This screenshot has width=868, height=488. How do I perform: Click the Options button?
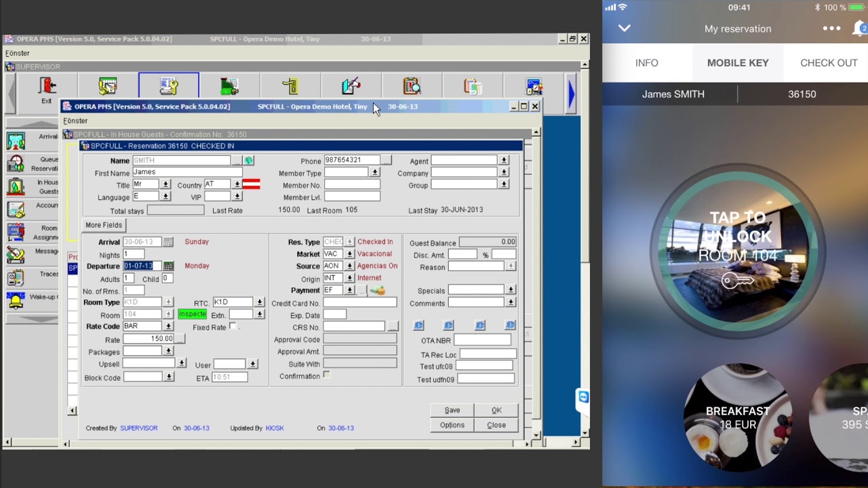click(452, 425)
